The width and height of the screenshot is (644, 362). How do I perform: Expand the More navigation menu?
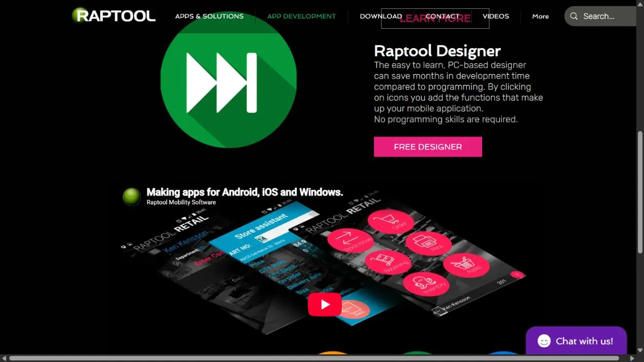click(x=540, y=16)
